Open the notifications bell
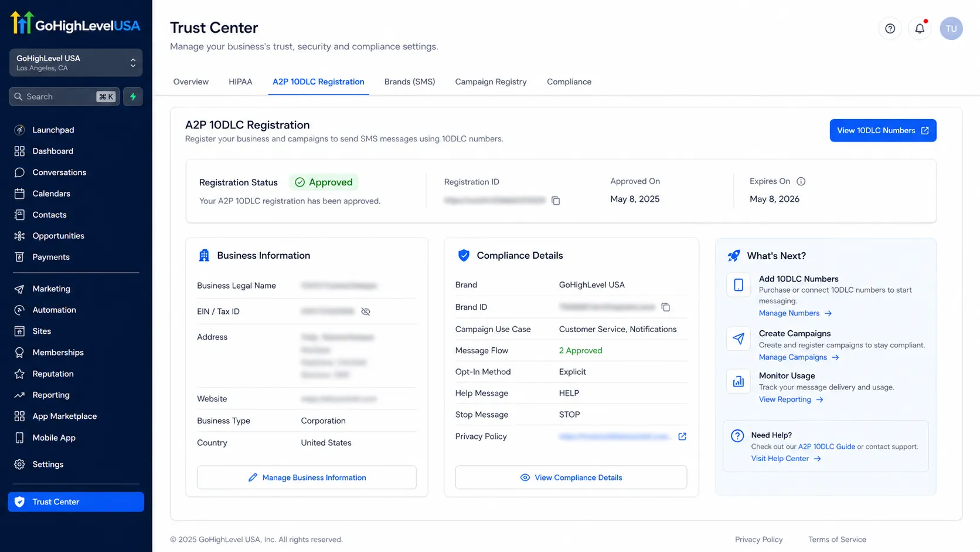980x552 pixels. (x=920, y=28)
